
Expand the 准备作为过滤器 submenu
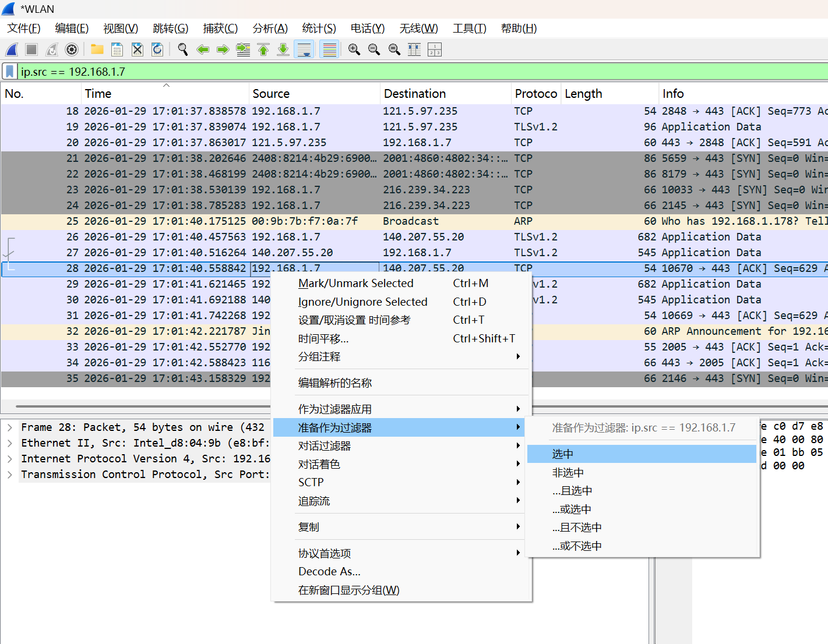[399, 428]
